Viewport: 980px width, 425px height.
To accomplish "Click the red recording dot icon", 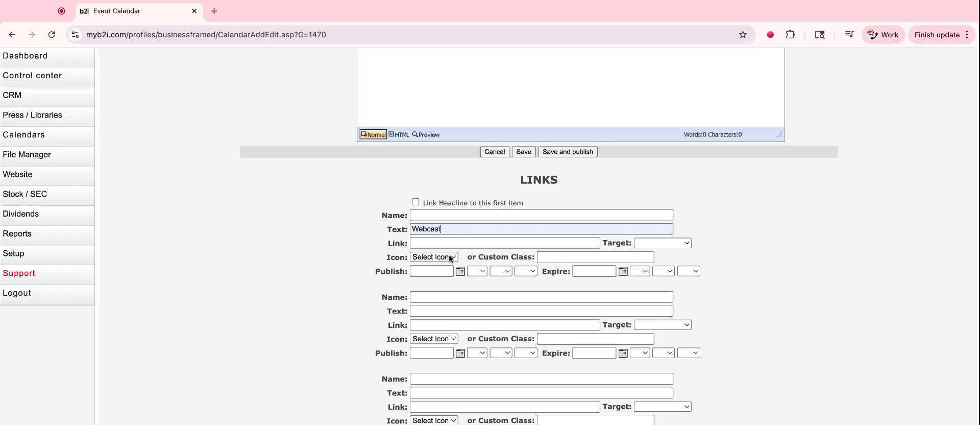I will point(770,35).
